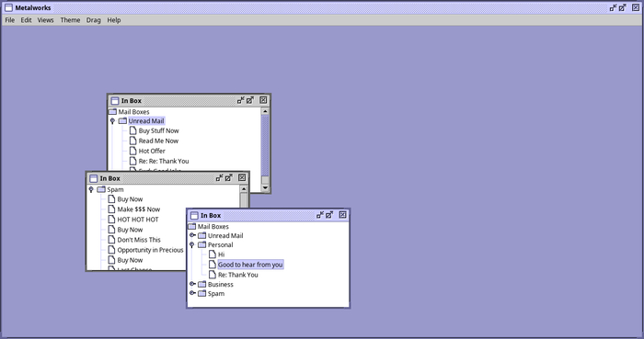This screenshot has height=339, width=644.
Task: Close the In Box window containing Read Me Now
Action: click(263, 100)
